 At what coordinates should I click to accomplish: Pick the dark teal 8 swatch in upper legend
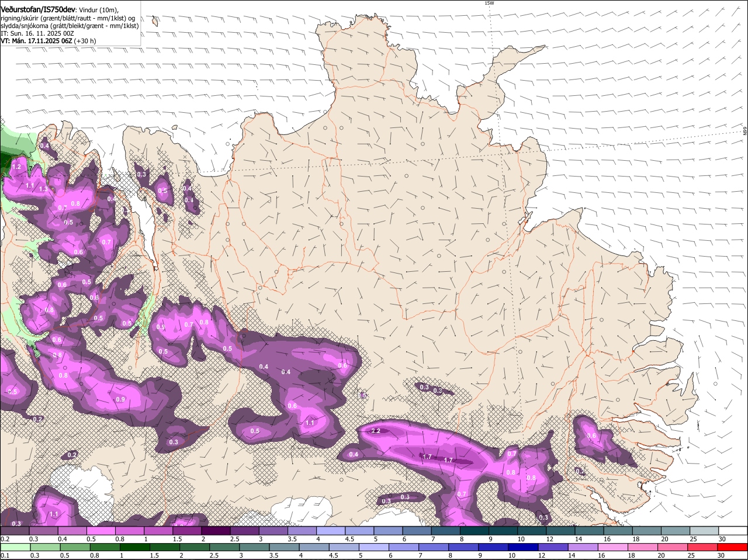click(x=474, y=530)
